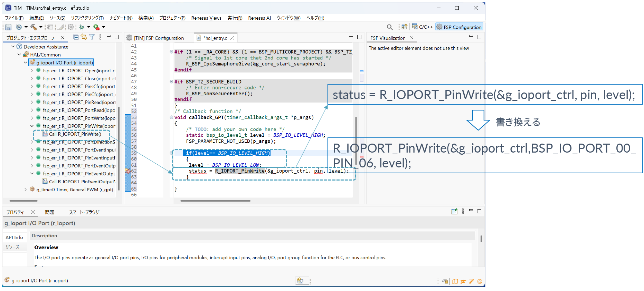The image size is (644, 291).
Task: Click the Save icon in the toolbar
Action: click(8, 27)
